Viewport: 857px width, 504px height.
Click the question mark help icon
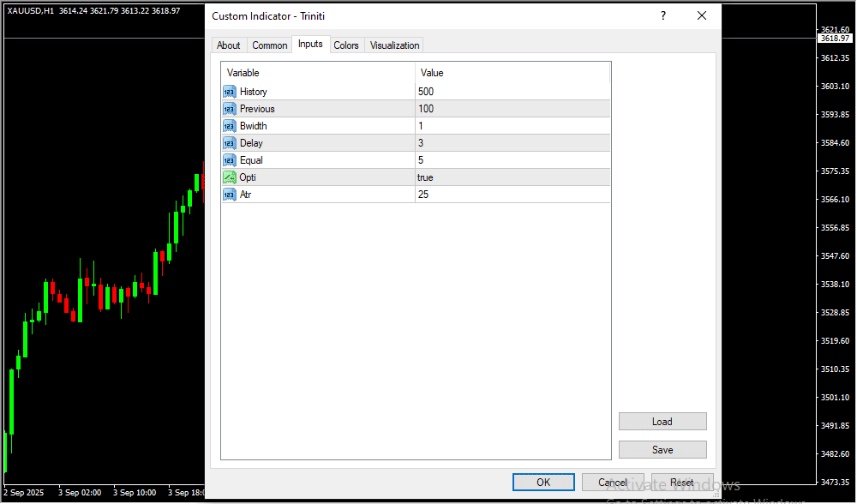662,16
